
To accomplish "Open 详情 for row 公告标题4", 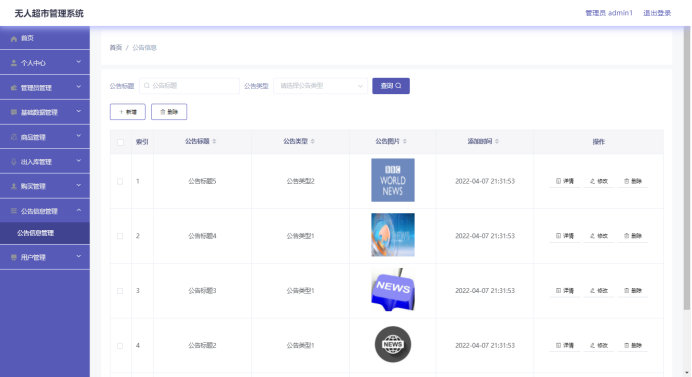I will click(564, 236).
